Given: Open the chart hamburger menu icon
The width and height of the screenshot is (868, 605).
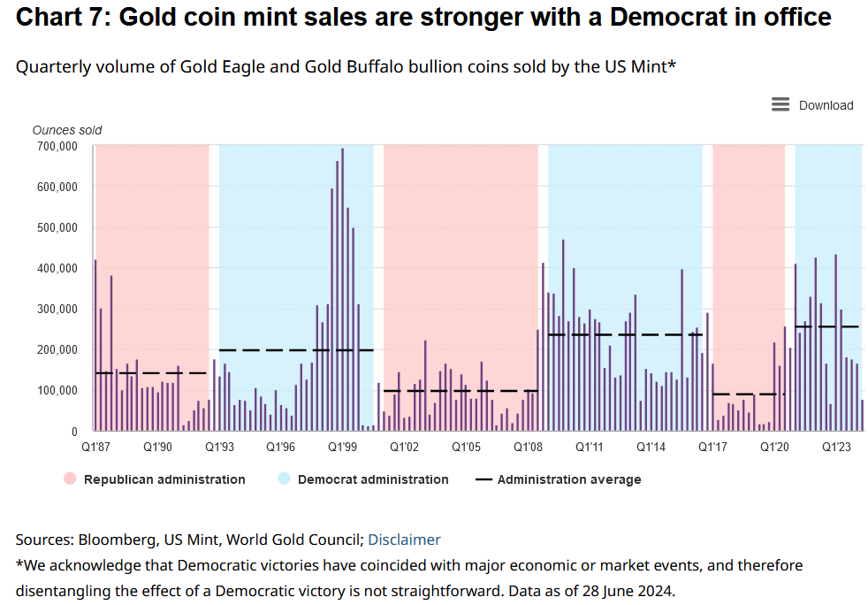Looking at the screenshot, I should tap(780, 104).
